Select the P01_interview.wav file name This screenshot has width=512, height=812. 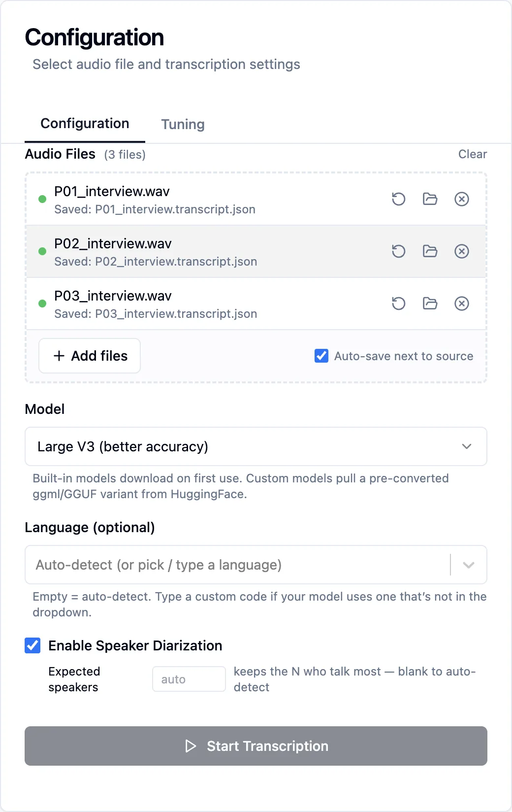point(112,191)
